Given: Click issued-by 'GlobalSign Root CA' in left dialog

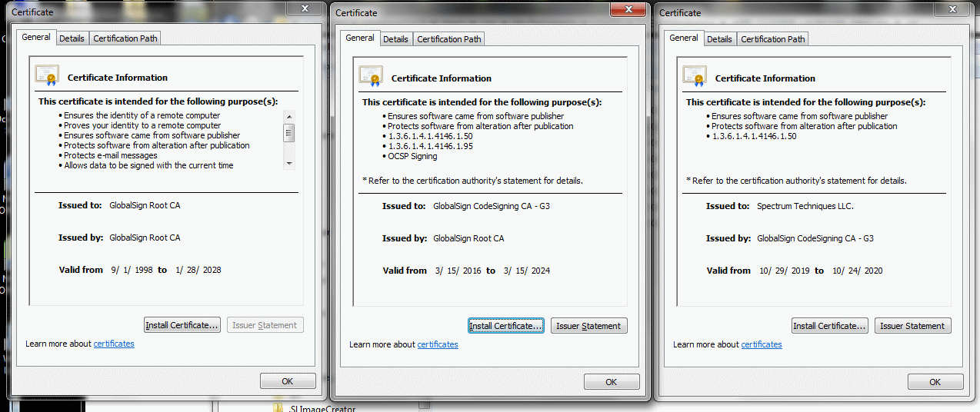Looking at the screenshot, I should pos(145,238).
